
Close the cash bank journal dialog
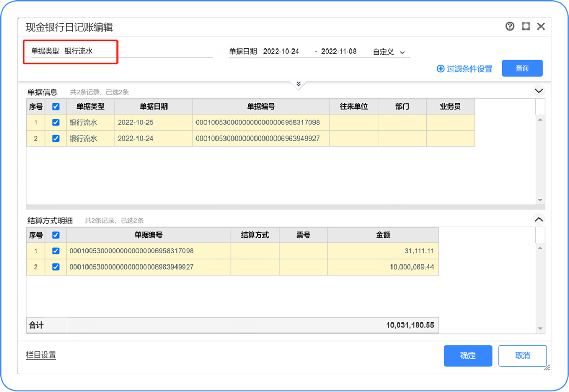click(541, 26)
